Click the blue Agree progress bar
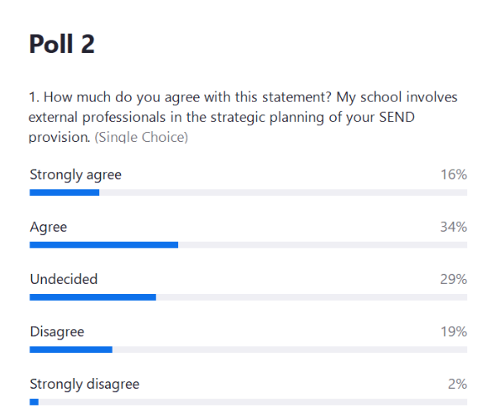Screen dimensions: 504x420 point(104,244)
